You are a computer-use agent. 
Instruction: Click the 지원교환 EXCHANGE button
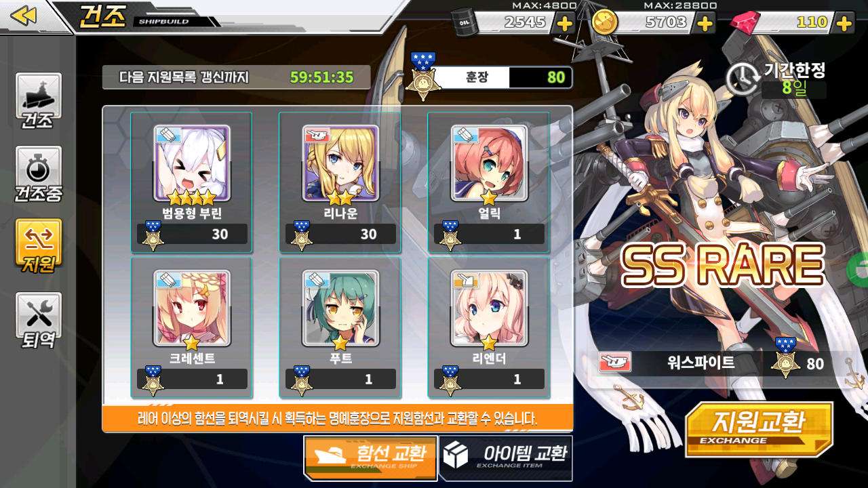pyautogui.click(x=759, y=429)
